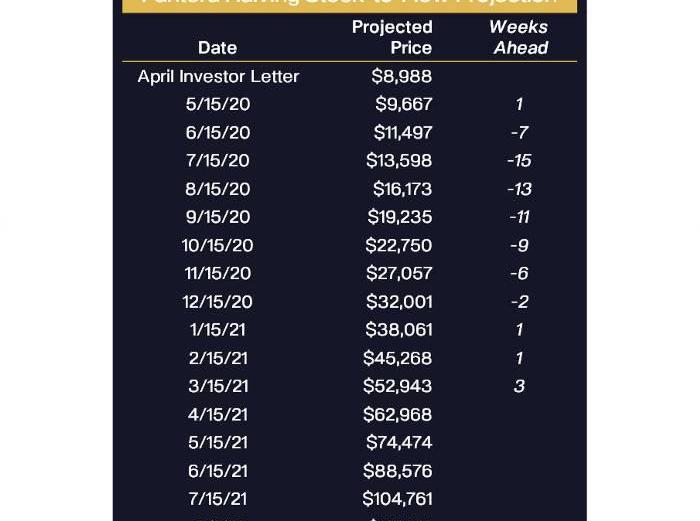This screenshot has height=521, width=700.
Task: Select the 1/15/21 date entry
Action: coord(218,330)
